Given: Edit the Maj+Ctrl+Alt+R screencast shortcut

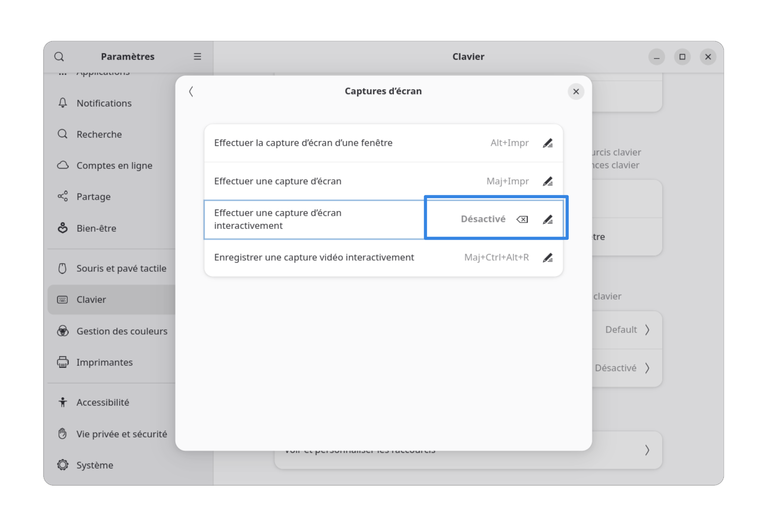Looking at the screenshot, I should 548,257.
